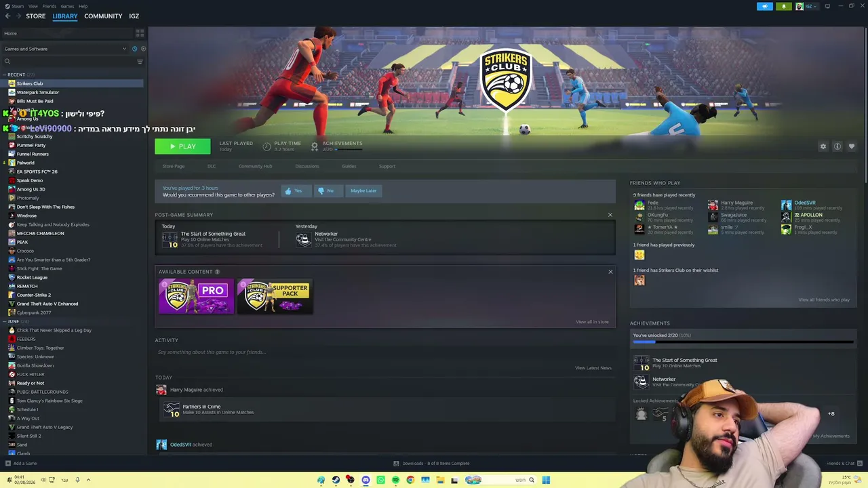Image resolution: width=868 pixels, height=488 pixels.
Task: Add Strikers Club to favorites heart
Action: [x=852, y=146]
